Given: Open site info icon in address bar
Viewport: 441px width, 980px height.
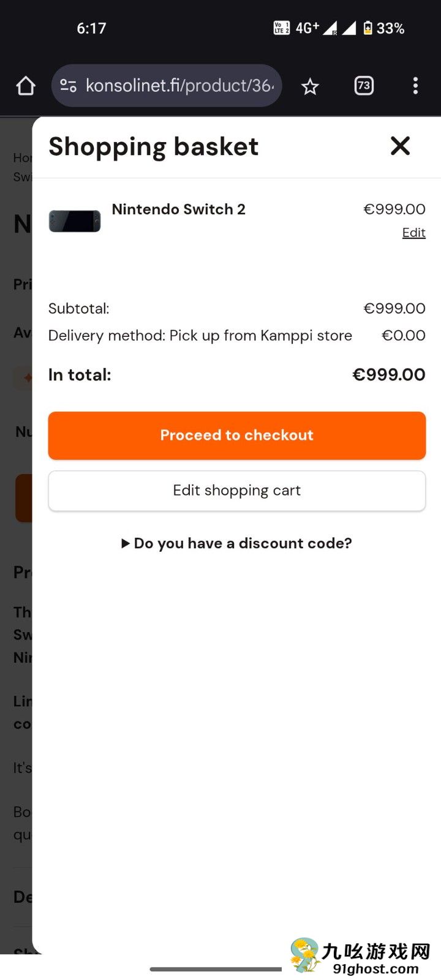Looking at the screenshot, I should pyautogui.click(x=68, y=86).
